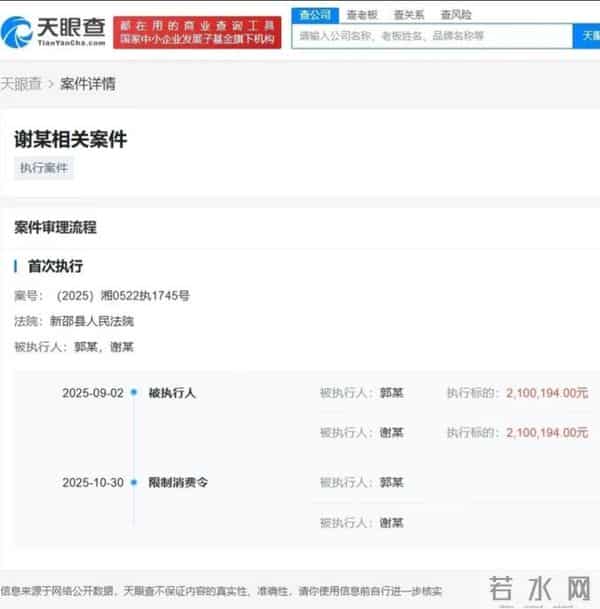Click 郭某's 2,100,194.00元 amount
This screenshot has width=600, height=609.
click(x=547, y=393)
